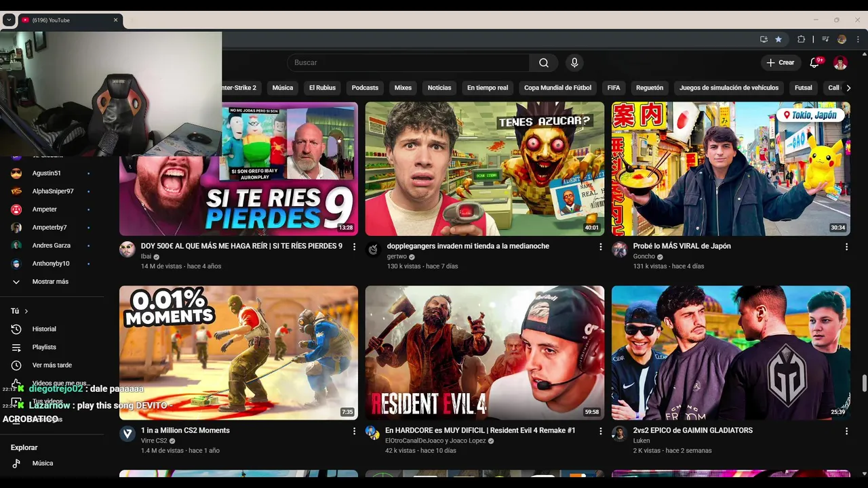Open Ver más tarde in sidebar

tap(52, 365)
